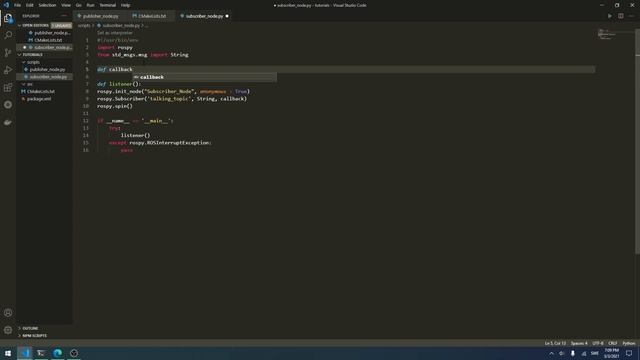Open the Help menu
Screen dimensions: 640x360
[125, 5]
